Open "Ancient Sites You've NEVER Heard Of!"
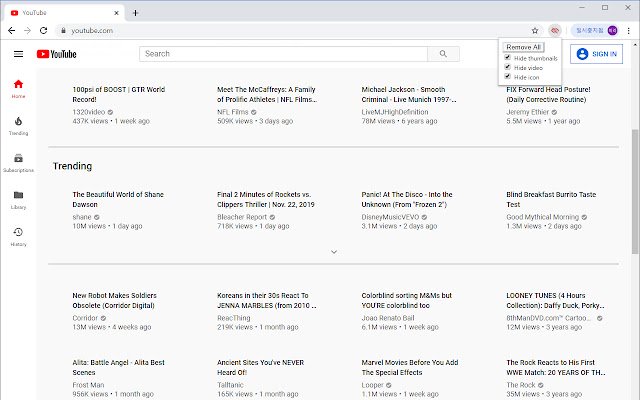Image resolution: width=640 pixels, height=400 pixels. (260, 367)
